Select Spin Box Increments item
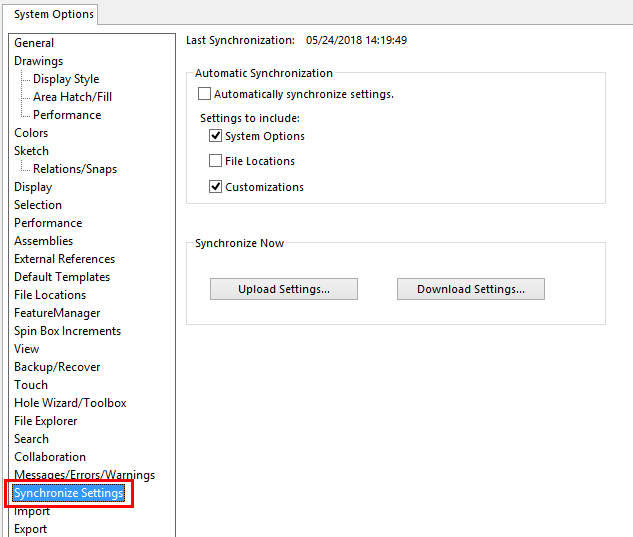 67,331
